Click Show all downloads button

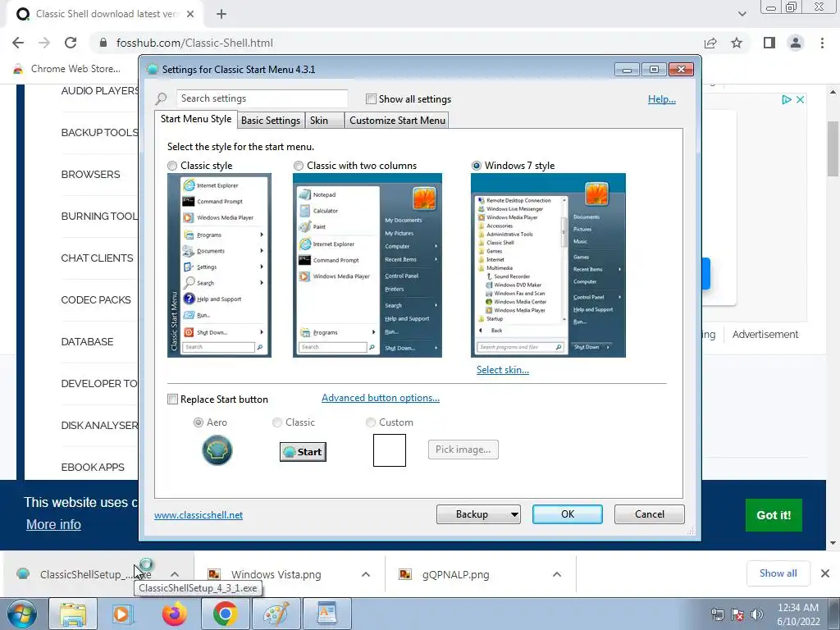778,573
